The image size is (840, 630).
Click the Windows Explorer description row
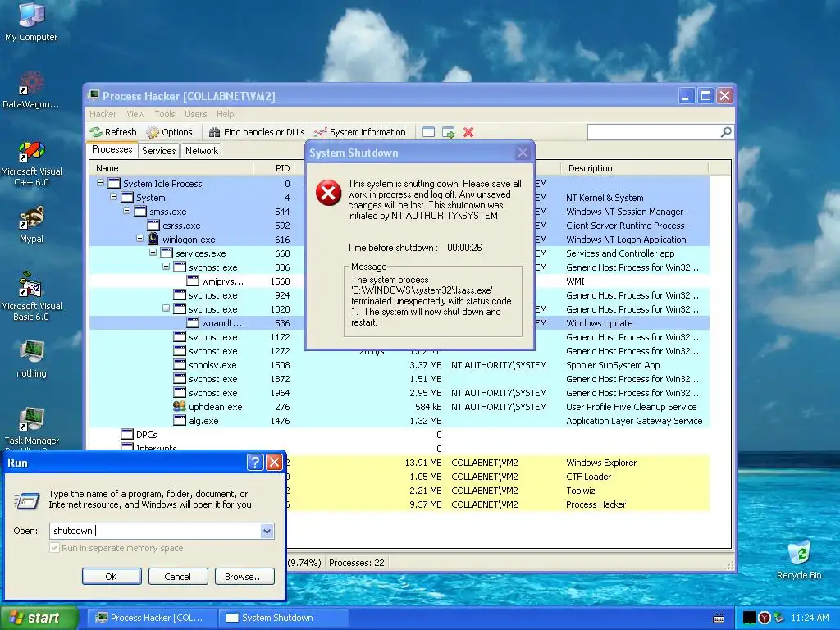tap(601, 463)
